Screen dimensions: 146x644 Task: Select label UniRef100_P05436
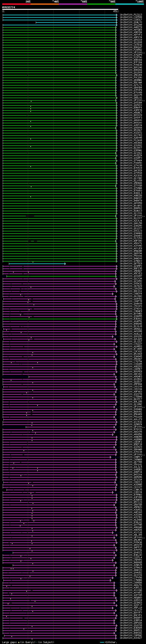pos(131,543)
